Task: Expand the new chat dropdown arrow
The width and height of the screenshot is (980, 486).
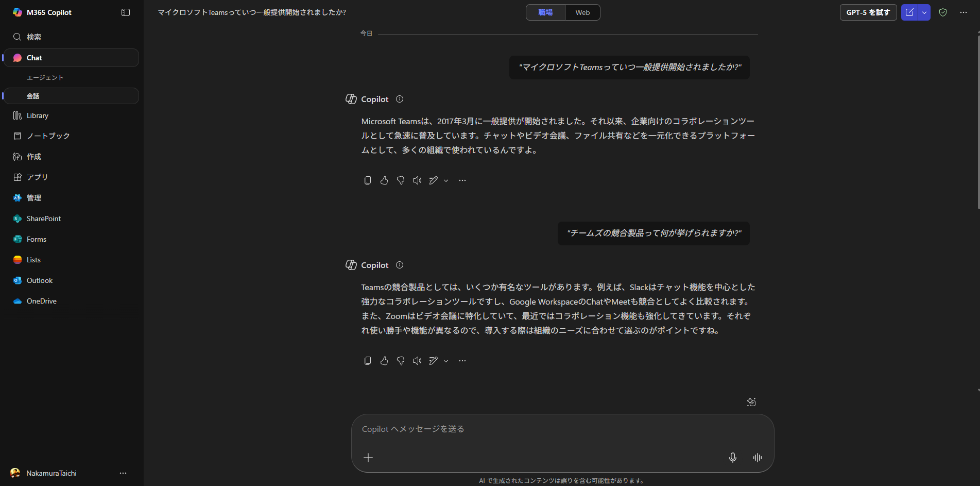Action: 924,12
